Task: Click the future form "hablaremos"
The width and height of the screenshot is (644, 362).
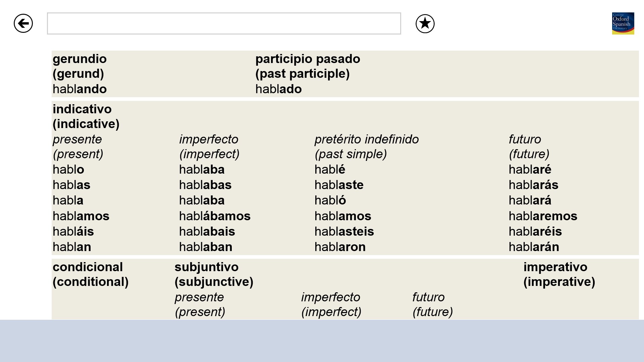Action: (x=543, y=216)
